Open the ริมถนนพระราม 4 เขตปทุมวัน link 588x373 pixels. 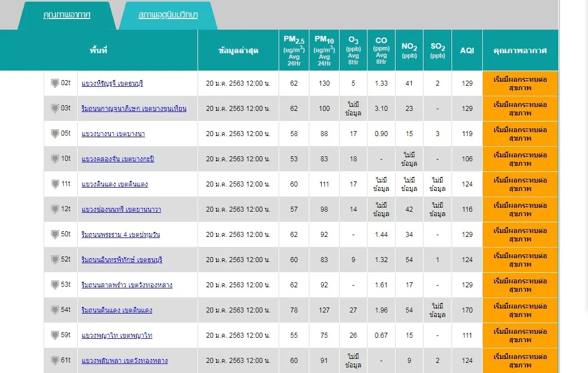pos(120,235)
